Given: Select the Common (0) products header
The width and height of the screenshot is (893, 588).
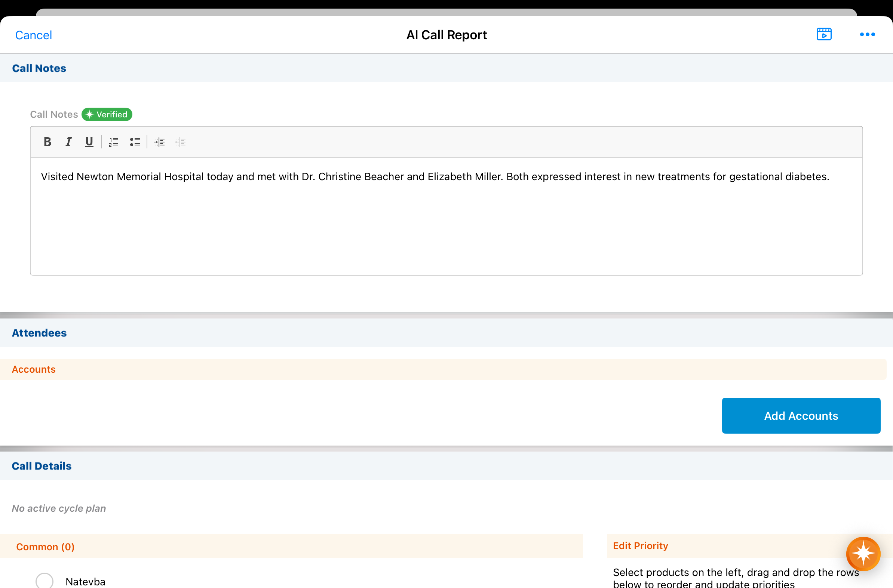Looking at the screenshot, I should [45, 547].
